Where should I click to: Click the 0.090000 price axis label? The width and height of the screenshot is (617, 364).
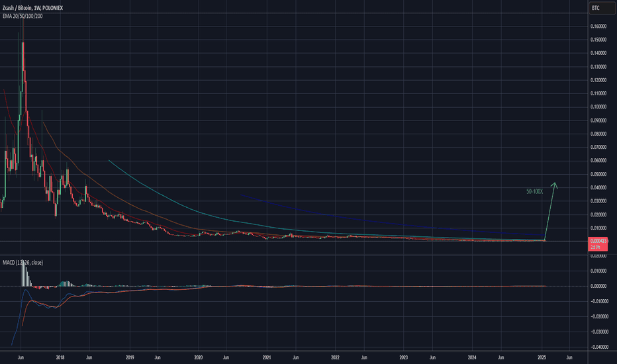coord(598,120)
